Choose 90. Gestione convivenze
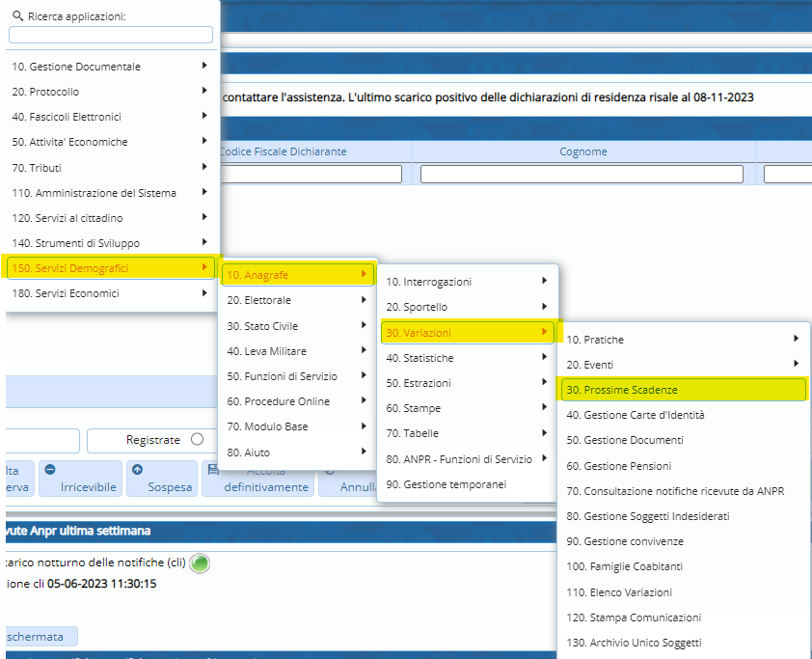This screenshot has height=659, width=812. (x=684, y=541)
